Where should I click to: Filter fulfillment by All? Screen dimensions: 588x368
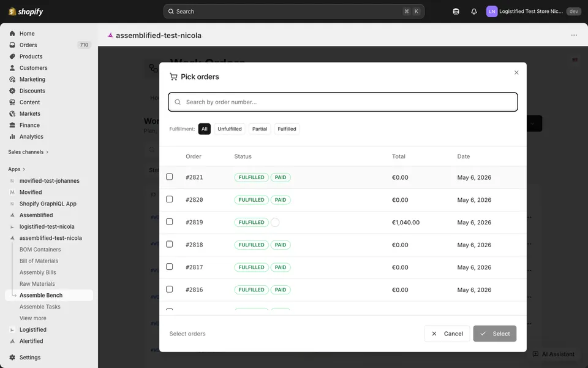coord(205,129)
